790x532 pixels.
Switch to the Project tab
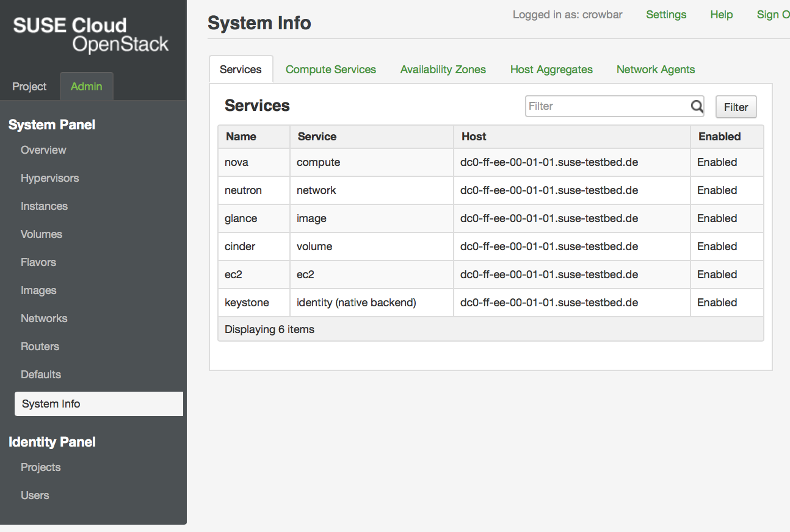(x=29, y=87)
